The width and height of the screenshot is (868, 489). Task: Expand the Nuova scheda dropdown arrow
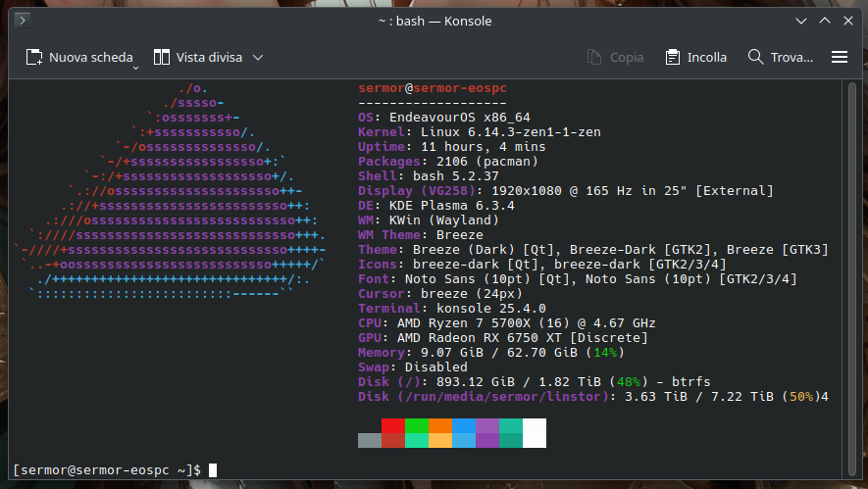tap(135, 68)
